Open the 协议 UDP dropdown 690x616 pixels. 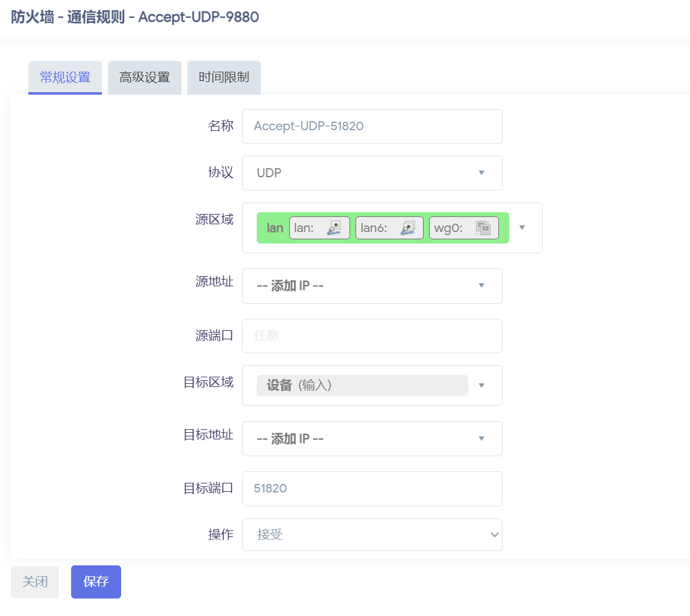(372, 173)
